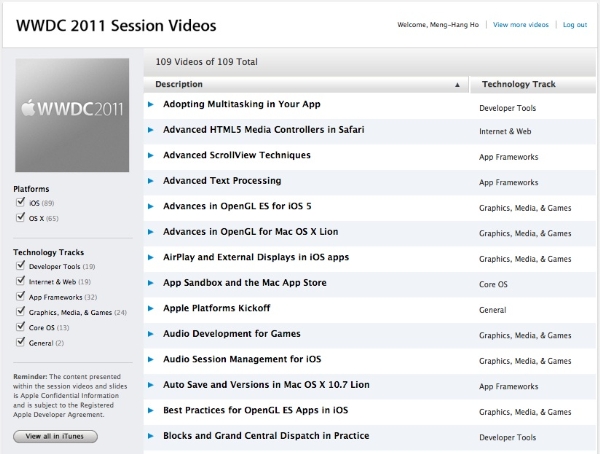Click Core OS track cell for App Sandbox
Screen dimensions: 600x454
493,284
